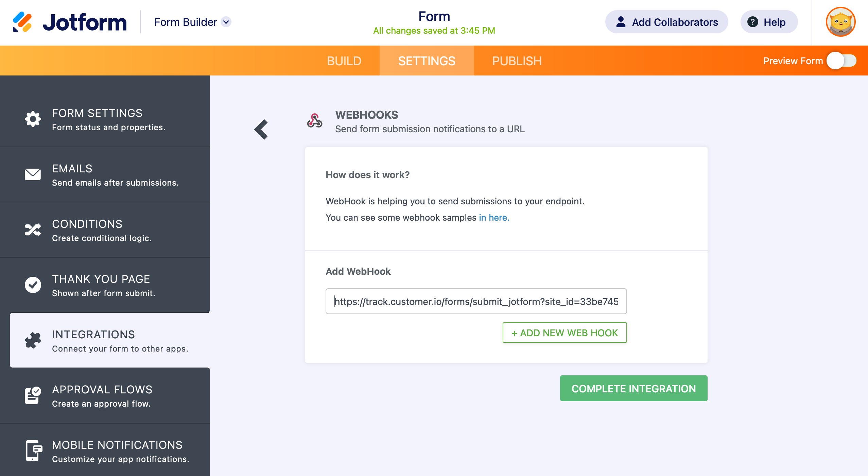Click the webhook URL input field
The image size is (868, 476).
pos(476,301)
